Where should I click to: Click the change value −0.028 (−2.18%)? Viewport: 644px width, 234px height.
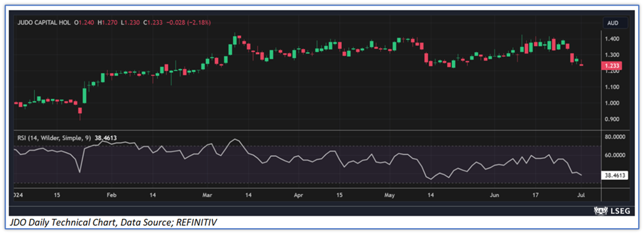pyautogui.click(x=189, y=23)
